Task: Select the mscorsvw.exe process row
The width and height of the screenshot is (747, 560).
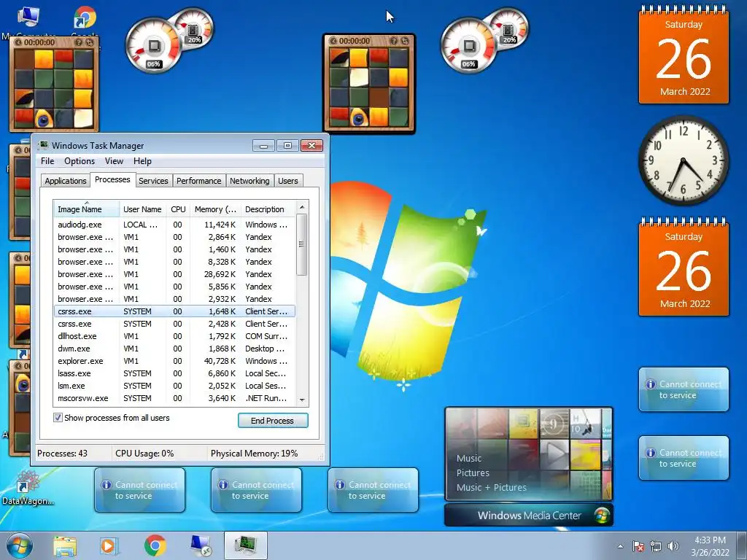Action: click(174, 397)
